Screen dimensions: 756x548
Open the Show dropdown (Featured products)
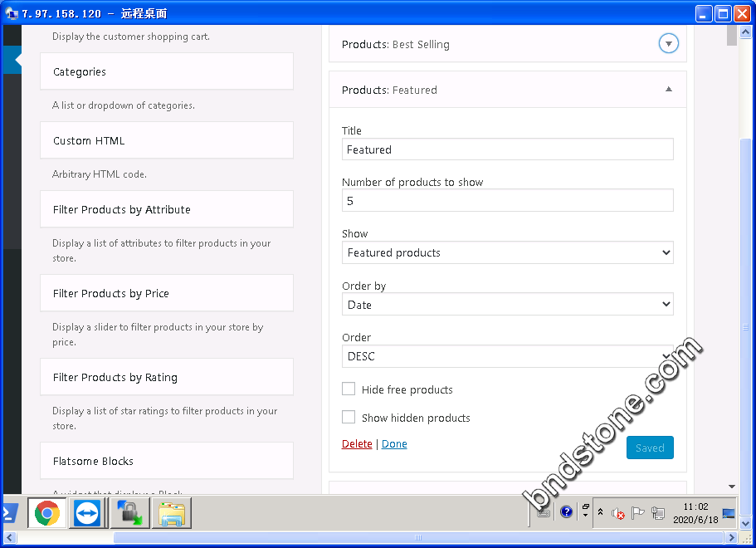pyautogui.click(x=507, y=252)
